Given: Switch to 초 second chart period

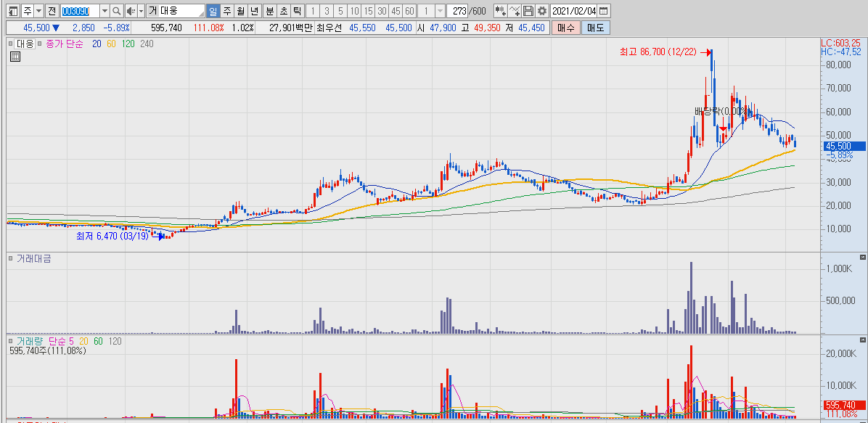Looking at the screenshot, I should click(284, 10).
